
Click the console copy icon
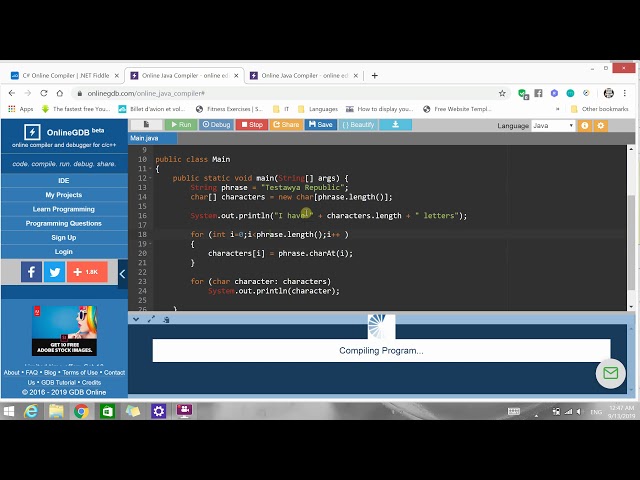tap(166, 320)
